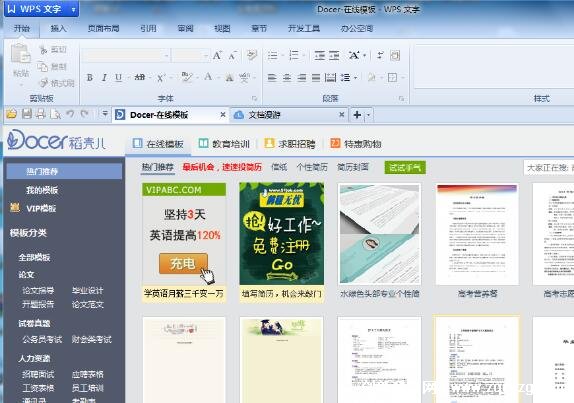Toggle bold formatting in the font group
This screenshot has height=403, width=574.
[x=89, y=78]
